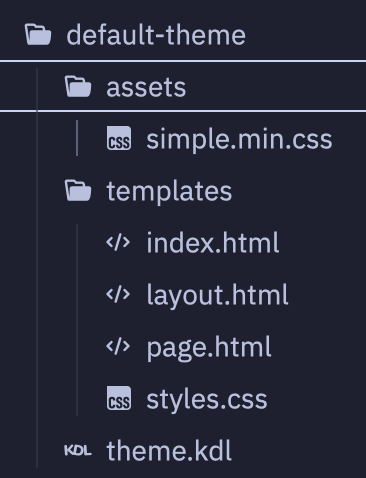Open simple.min.css file
Viewport: 366px width, 478px height.
239,139
